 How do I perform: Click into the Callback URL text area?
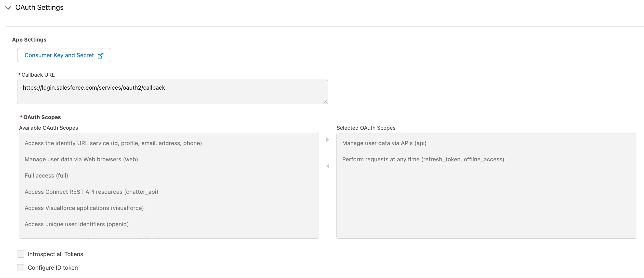(172, 92)
